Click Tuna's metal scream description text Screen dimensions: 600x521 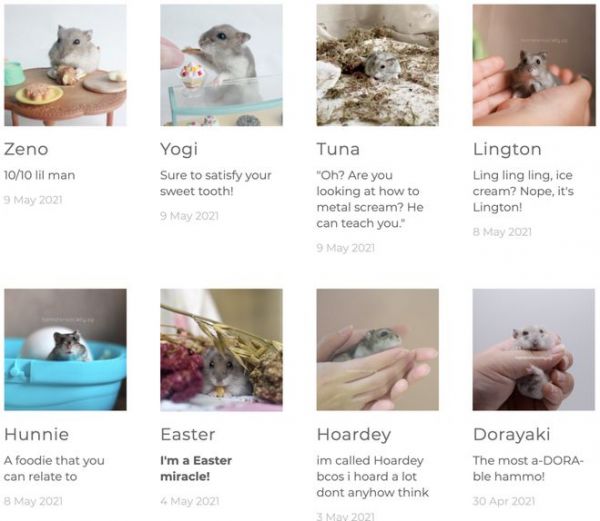click(370, 199)
